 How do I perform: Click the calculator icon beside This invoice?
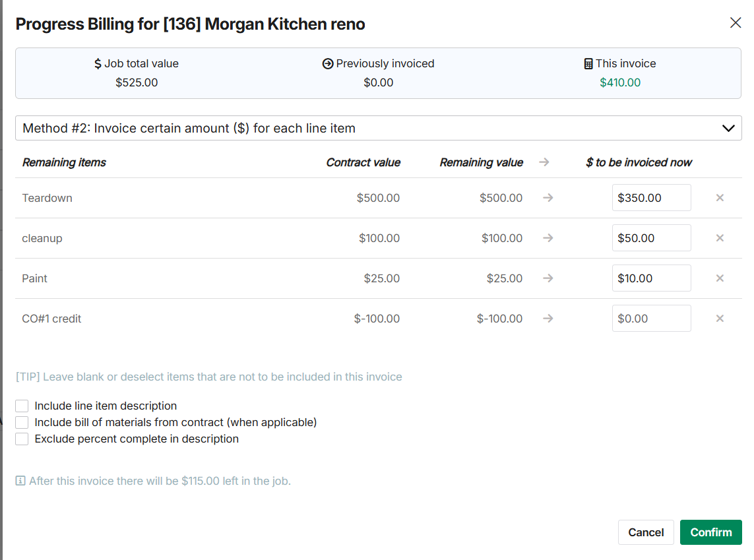(x=588, y=64)
